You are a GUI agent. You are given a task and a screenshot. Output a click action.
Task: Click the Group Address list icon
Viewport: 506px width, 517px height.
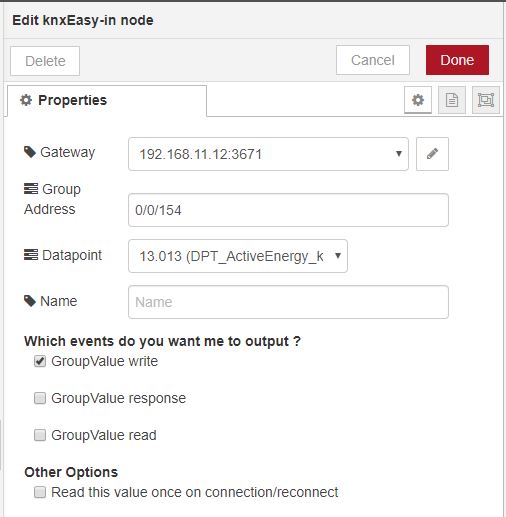31,189
